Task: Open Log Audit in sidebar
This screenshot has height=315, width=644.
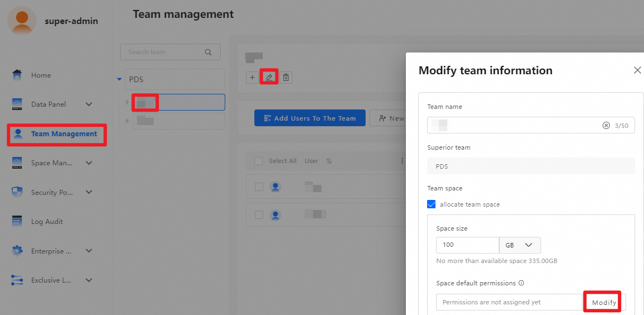Action: pyautogui.click(x=47, y=222)
